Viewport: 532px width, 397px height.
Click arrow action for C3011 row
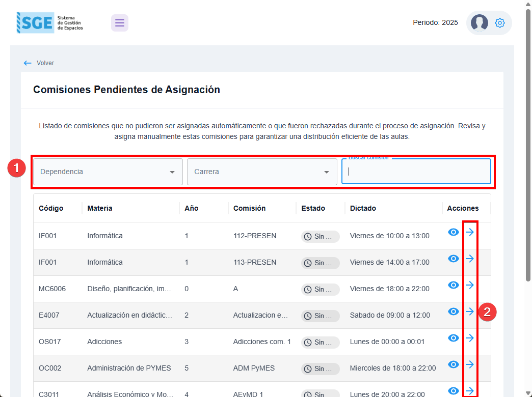(x=469, y=391)
